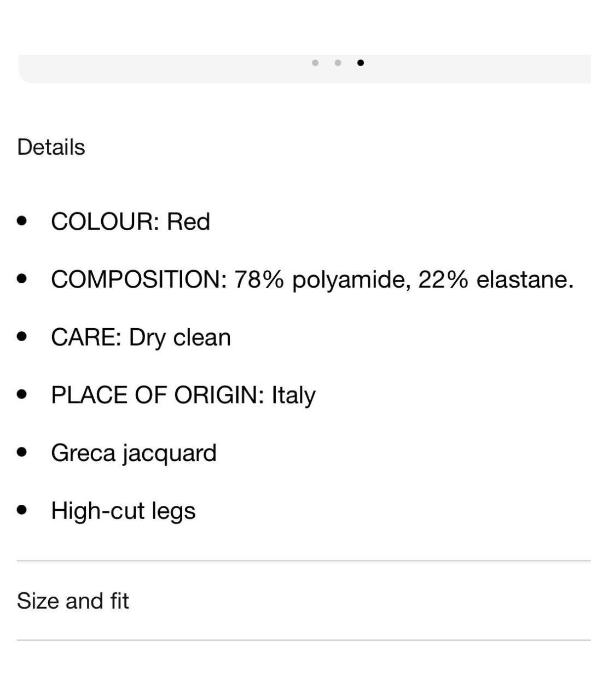Click the PLACE OF ORIGIN item
591x700 pixels.
click(183, 395)
